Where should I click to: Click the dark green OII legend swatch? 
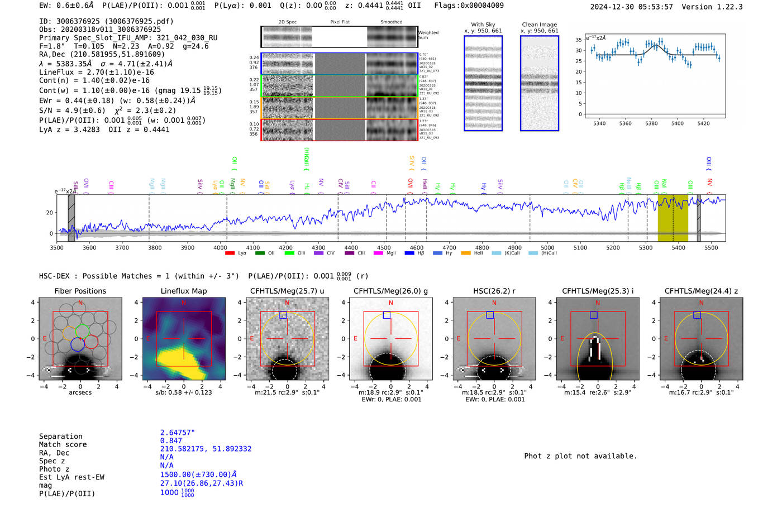(260, 253)
